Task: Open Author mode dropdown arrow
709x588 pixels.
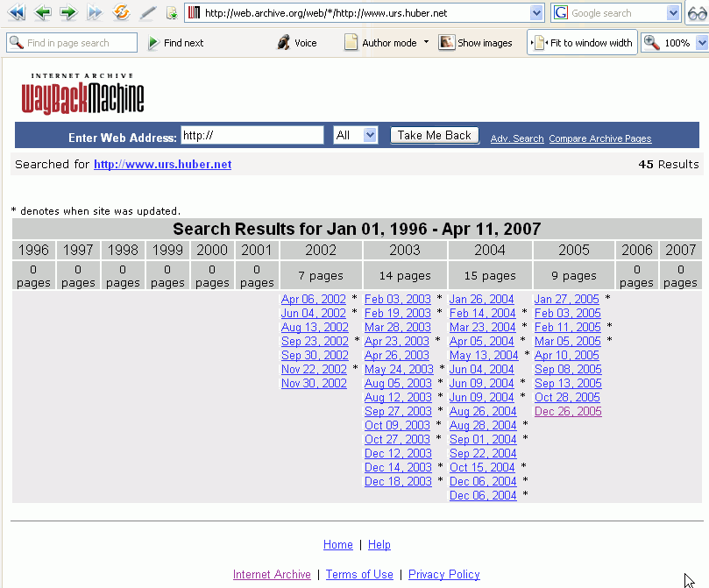Action: pyautogui.click(x=426, y=42)
